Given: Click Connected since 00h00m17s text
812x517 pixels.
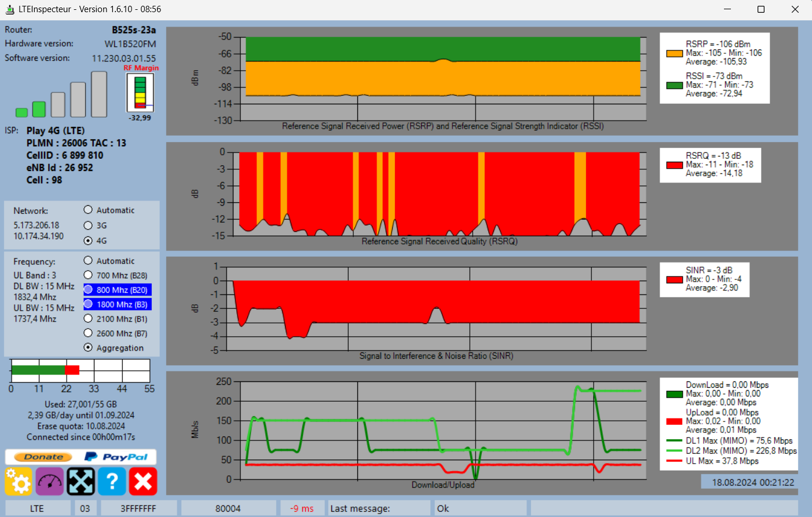Looking at the screenshot, I should (x=81, y=437).
